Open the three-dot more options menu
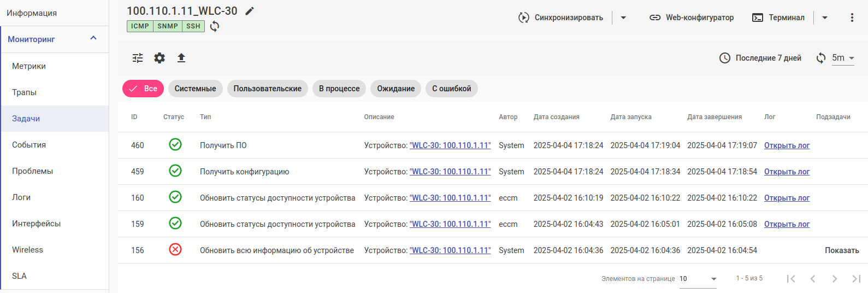868x293 pixels. (x=852, y=17)
